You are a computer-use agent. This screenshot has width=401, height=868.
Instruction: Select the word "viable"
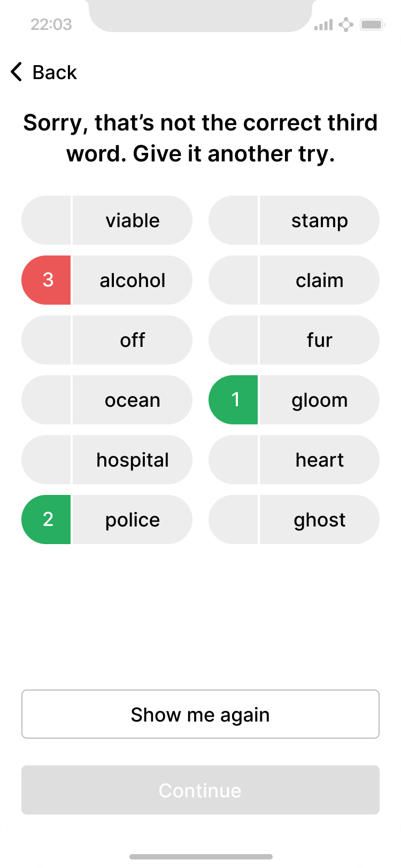point(132,220)
